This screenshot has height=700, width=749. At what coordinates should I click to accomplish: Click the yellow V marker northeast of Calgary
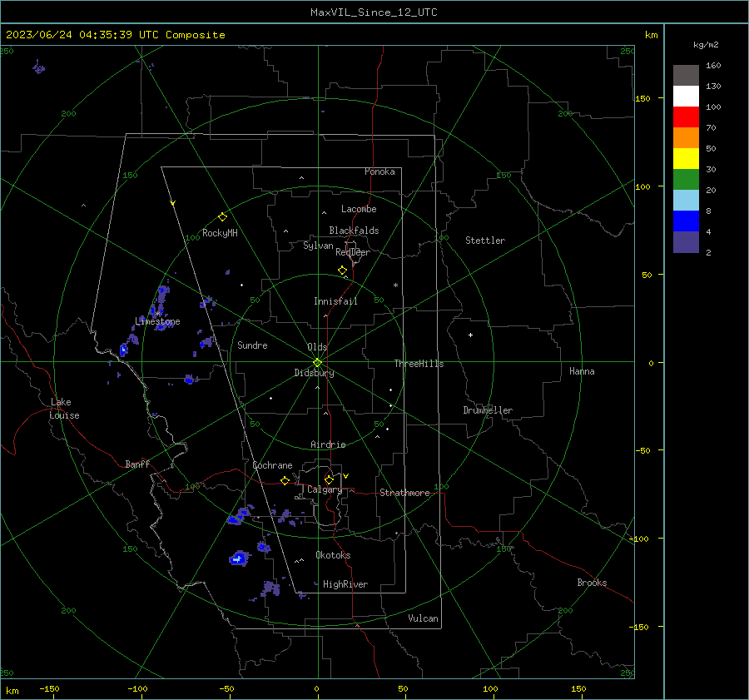[x=346, y=476]
